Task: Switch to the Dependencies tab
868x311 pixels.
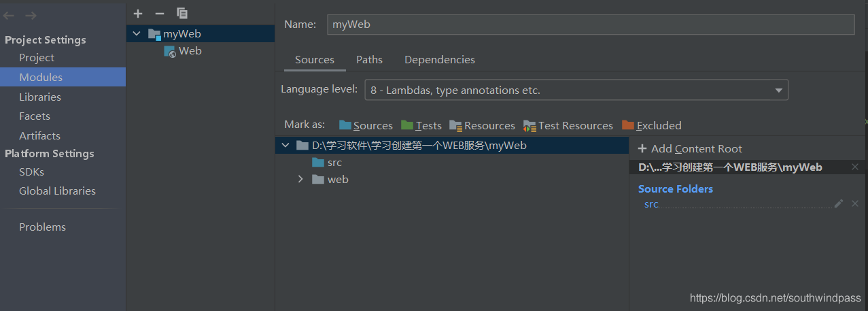Action: (x=440, y=60)
